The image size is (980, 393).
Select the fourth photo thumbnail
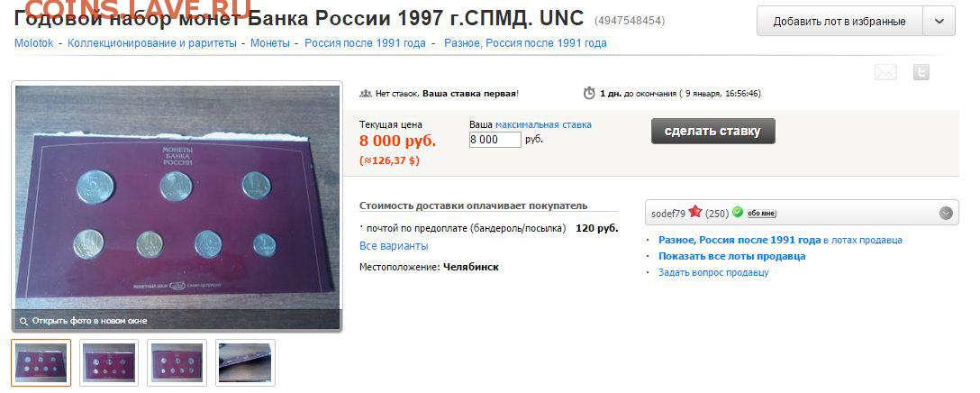245,362
